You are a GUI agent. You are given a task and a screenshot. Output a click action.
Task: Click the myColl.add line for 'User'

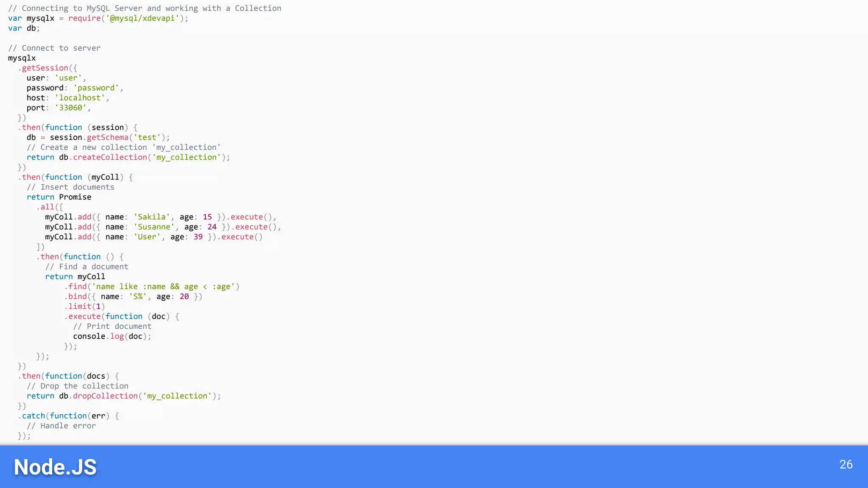click(x=154, y=237)
